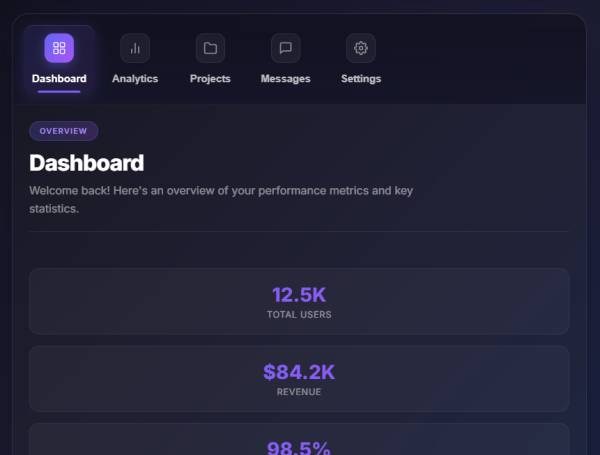Open the Analytics bar chart icon
Image resolution: width=600 pixels, height=455 pixels.
135,48
